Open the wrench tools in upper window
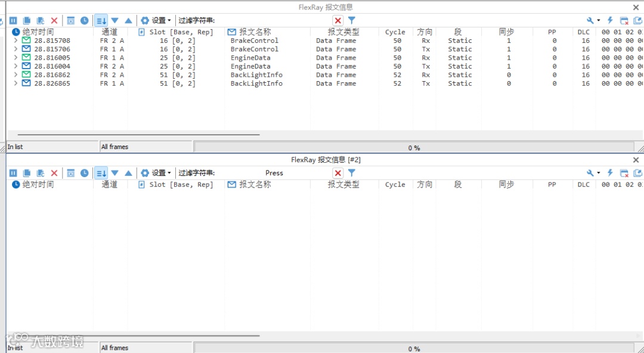 point(590,20)
